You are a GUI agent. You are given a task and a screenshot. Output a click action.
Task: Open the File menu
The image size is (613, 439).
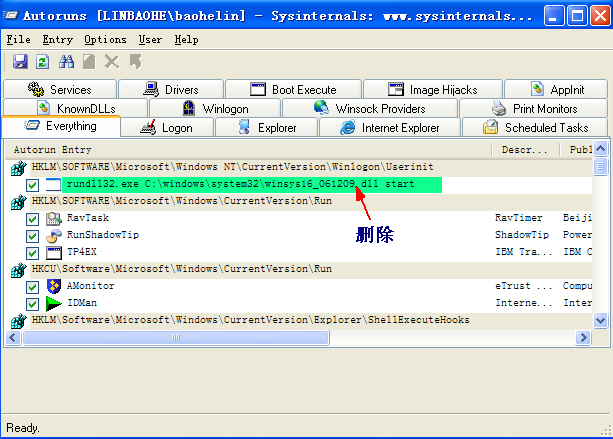click(18, 39)
